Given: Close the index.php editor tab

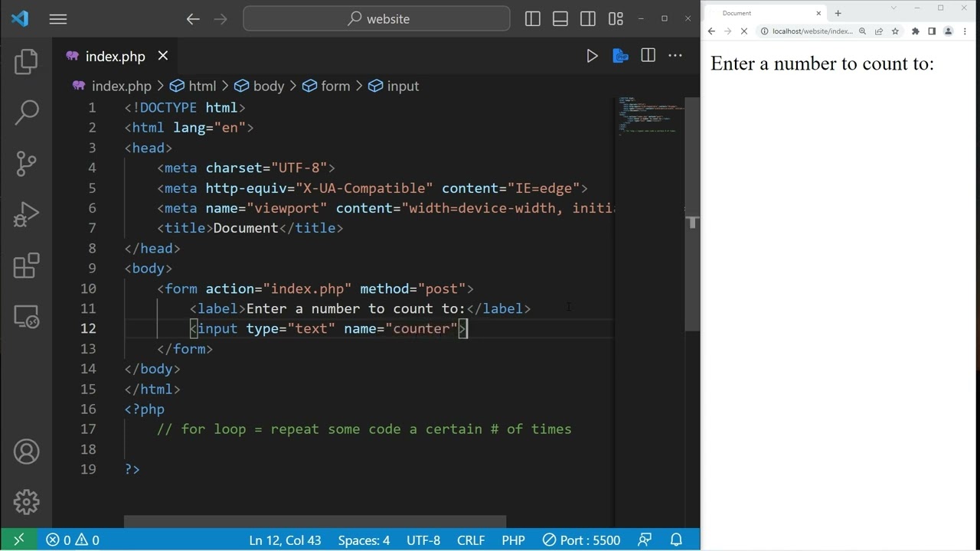Looking at the screenshot, I should tap(163, 56).
